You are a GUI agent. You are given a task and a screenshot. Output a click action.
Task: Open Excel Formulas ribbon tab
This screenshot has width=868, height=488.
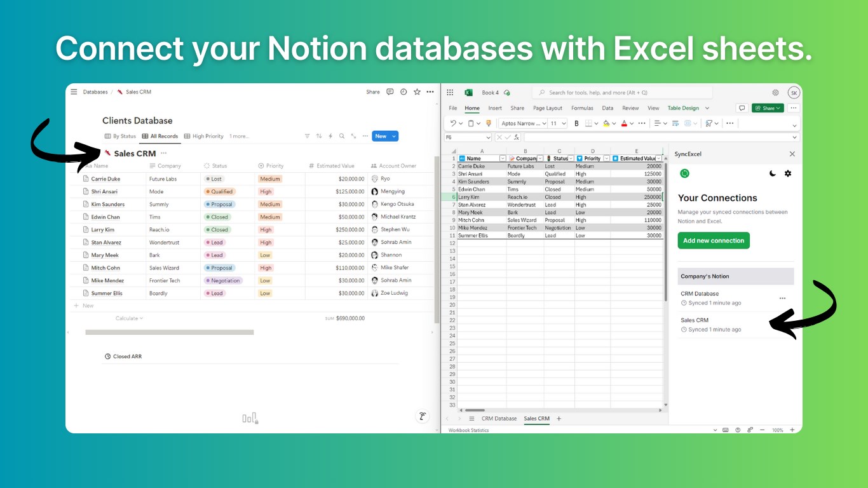coord(582,108)
